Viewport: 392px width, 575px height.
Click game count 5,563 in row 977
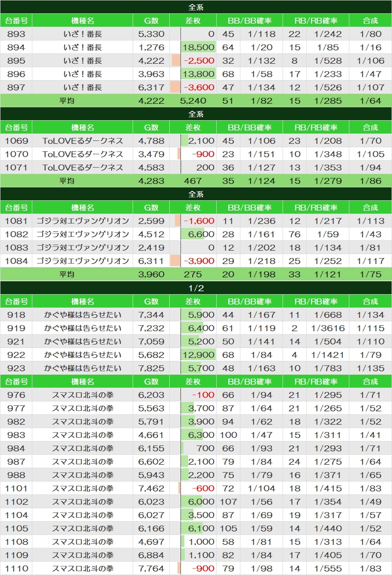[x=151, y=408]
